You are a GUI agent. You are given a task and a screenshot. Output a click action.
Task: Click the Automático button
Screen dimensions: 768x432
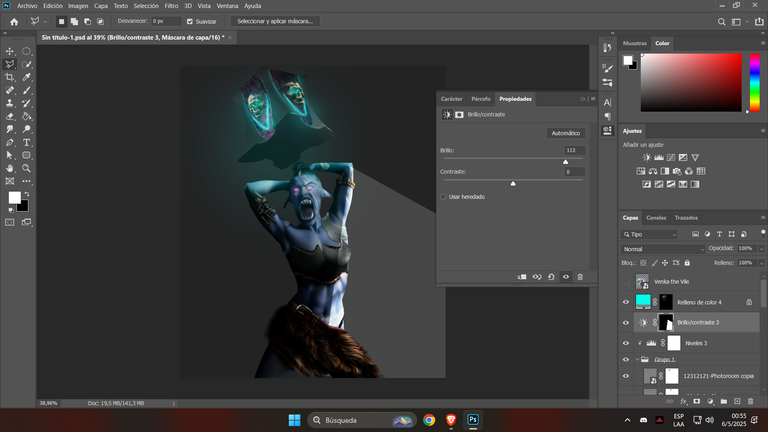566,133
